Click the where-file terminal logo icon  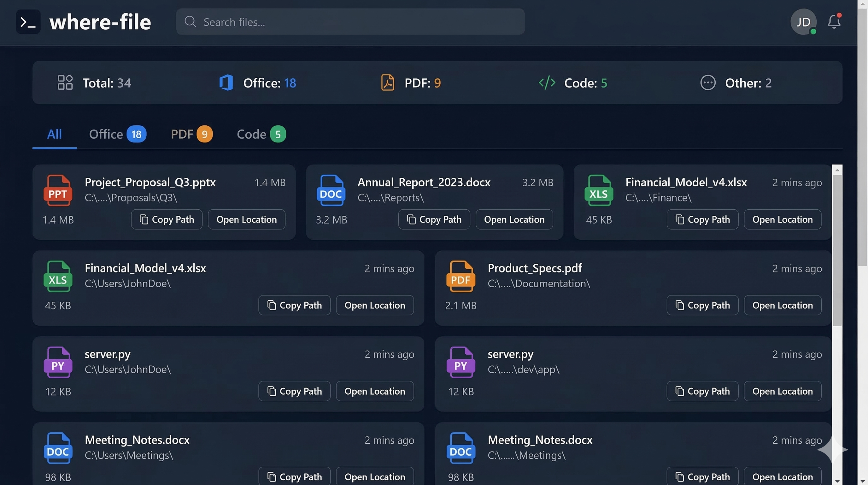click(x=28, y=21)
